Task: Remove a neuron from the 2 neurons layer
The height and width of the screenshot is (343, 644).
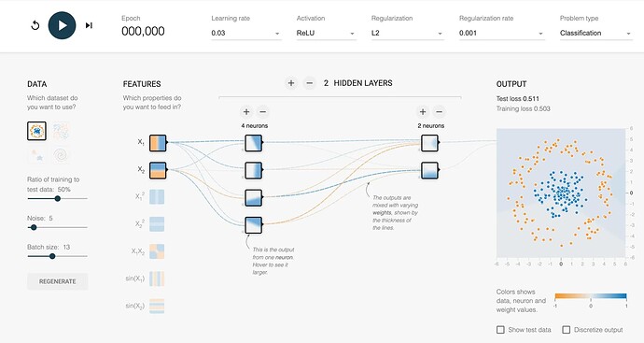Action: tap(440, 112)
